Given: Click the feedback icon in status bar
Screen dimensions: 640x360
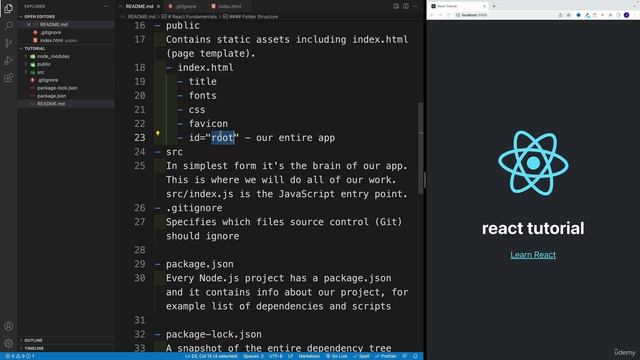Looking at the screenshot, I should [x=404, y=356].
